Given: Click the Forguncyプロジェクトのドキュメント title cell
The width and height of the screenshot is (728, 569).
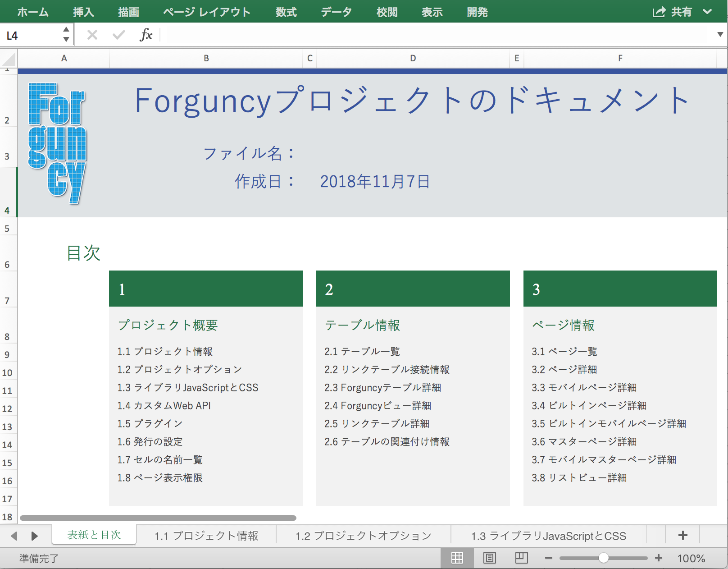Looking at the screenshot, I should click(x=412, y=101).
